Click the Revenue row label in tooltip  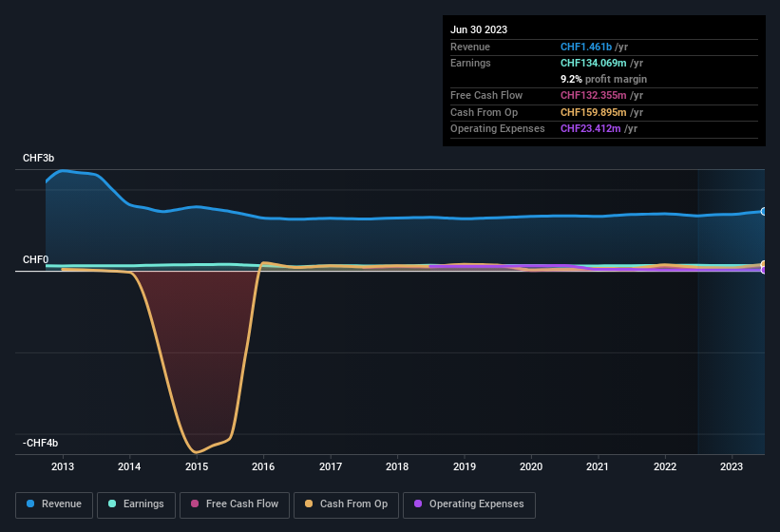470,47
